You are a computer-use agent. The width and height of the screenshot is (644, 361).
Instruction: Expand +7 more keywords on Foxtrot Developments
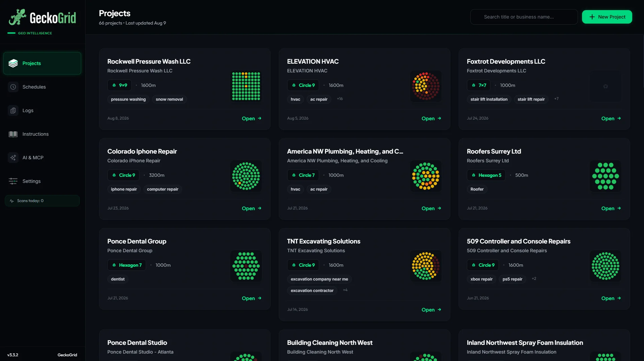point(556,99)
